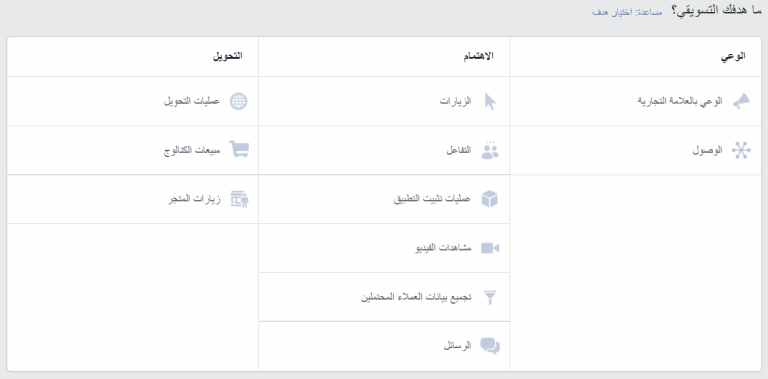The height and width of the screenshot is (379, 768).
Task: Click the Reach network icon
Action: (x=741, y=150)
